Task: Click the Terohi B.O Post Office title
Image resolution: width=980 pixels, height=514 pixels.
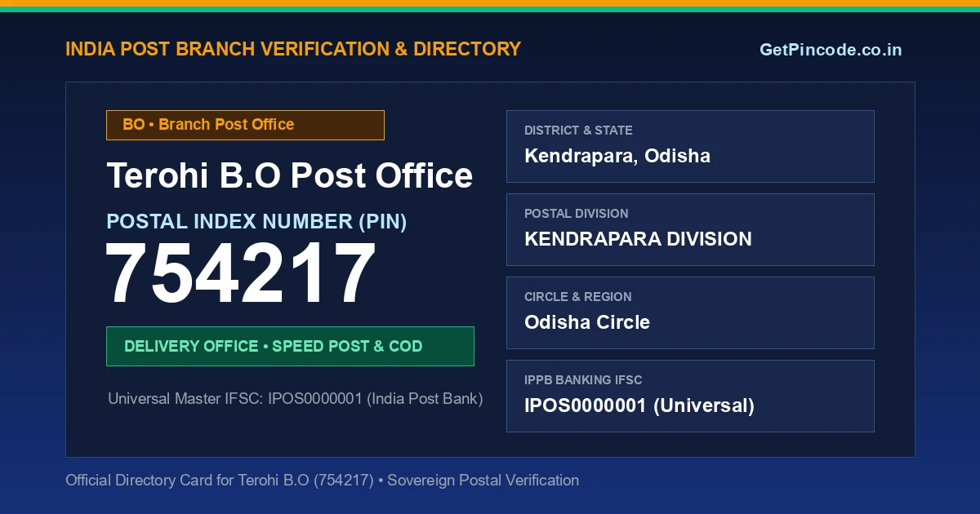Action: pos(290,175)
